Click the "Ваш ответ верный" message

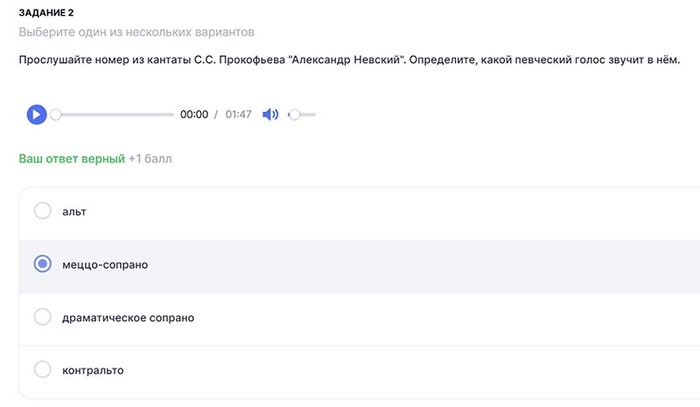[x=71, y=158]
